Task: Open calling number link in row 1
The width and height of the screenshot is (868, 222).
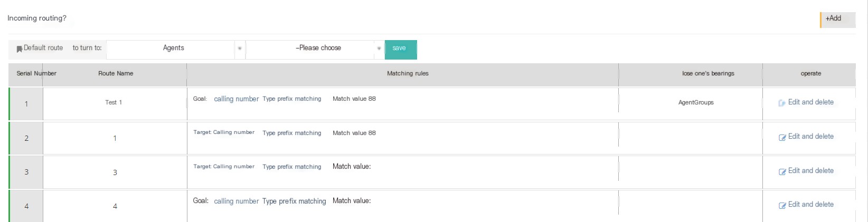Action: 236,99
